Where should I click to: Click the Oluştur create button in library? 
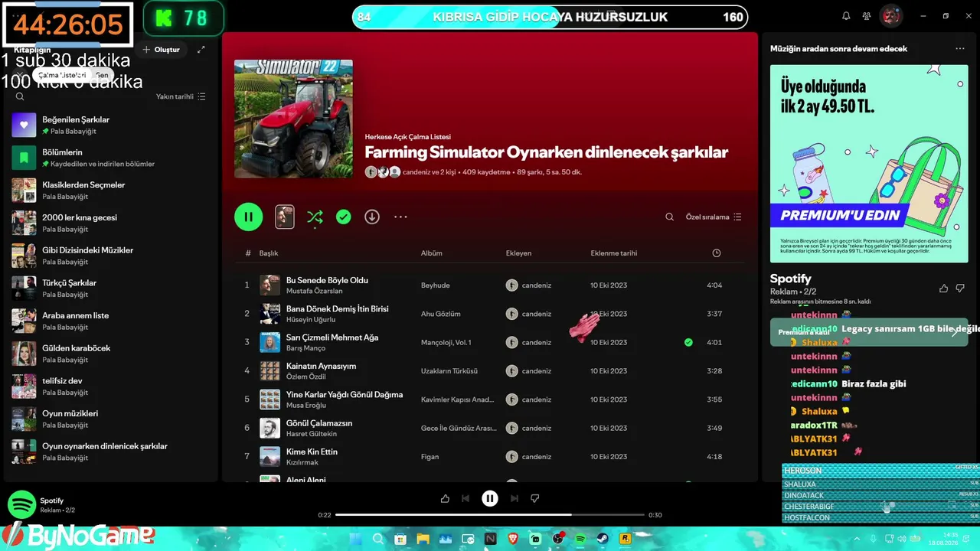(162, 50)
